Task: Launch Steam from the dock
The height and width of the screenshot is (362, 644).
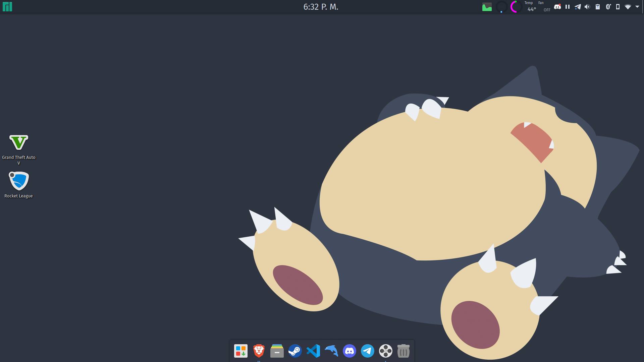Action: [x=295, y=351]
